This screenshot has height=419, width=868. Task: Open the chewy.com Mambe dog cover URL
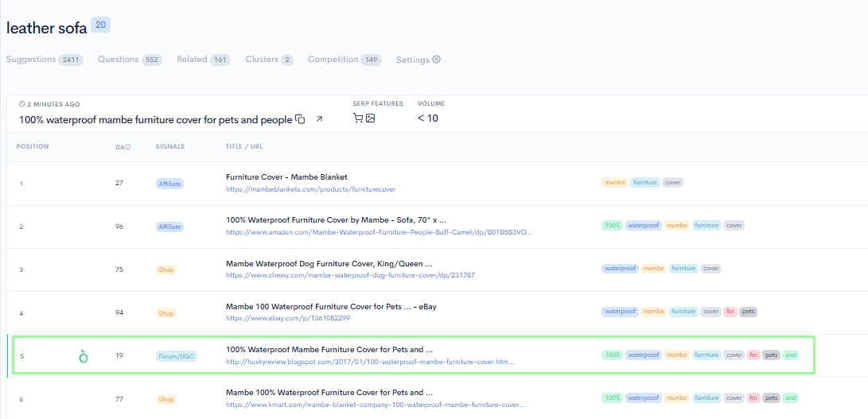click(x=350, y=275)
